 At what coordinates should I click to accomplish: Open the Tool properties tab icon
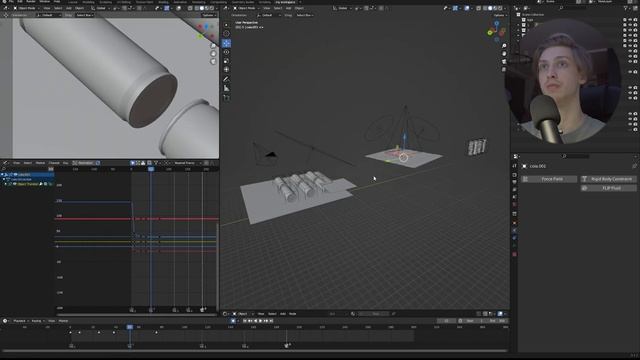point(515,166)
